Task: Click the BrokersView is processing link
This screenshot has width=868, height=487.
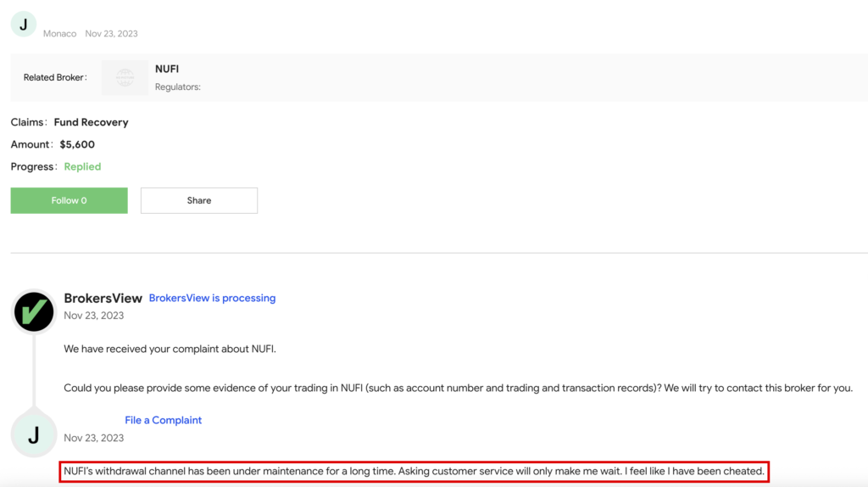Action: pos(212,298)
